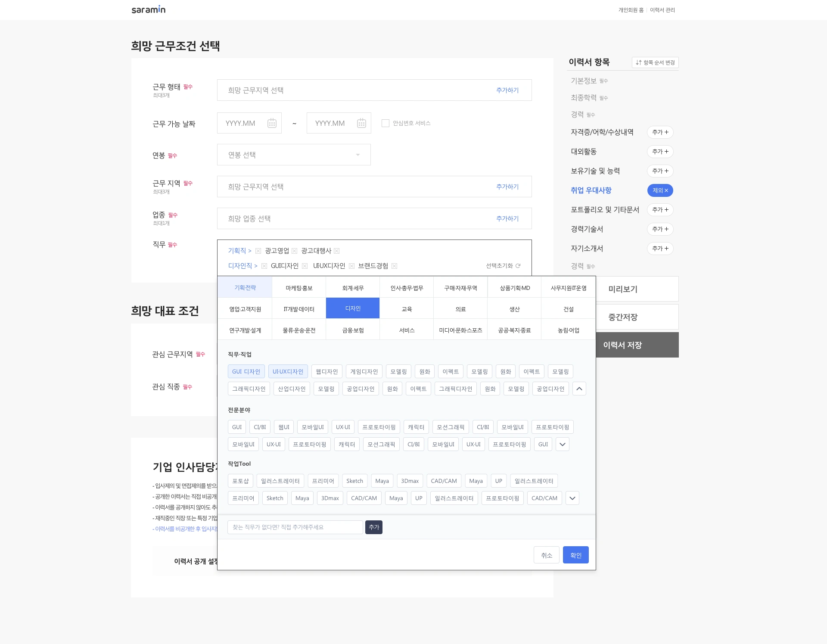827x644 pixels.
Task: Select the 연구개발·설계 category tab
Action: click(x=245, y=330)
